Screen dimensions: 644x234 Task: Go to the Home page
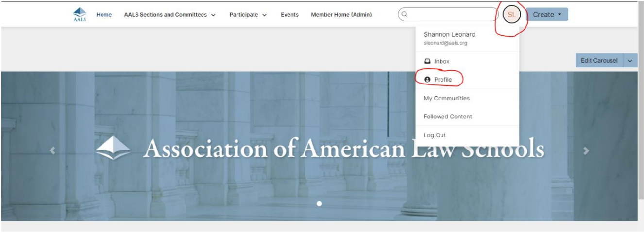[104, 15]
